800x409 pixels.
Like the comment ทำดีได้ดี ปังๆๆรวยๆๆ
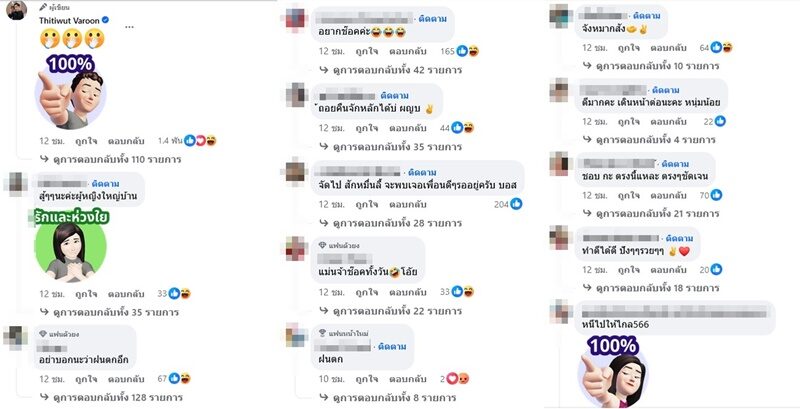(x=629, y=269)
